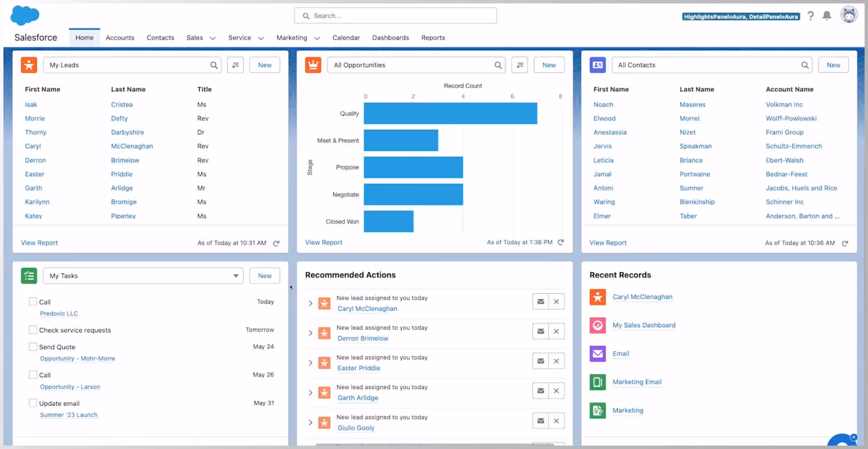Image resolution: width=868 pixels, height=449 pixels.
Task: Check the Update email task
Action: tap(33, 403)
